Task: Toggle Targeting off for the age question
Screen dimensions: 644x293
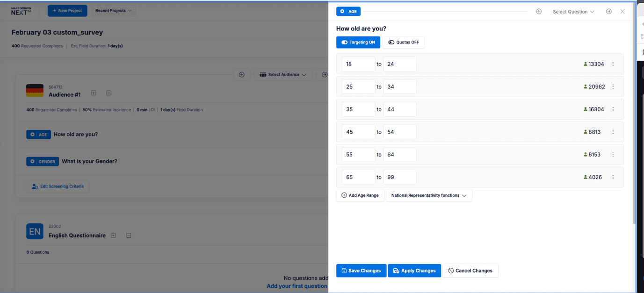Action: [x=358, y=42]
